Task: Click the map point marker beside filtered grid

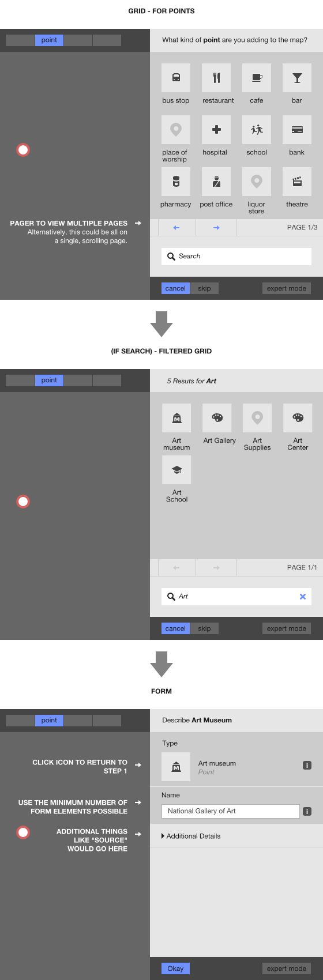Action: (23, 502)
